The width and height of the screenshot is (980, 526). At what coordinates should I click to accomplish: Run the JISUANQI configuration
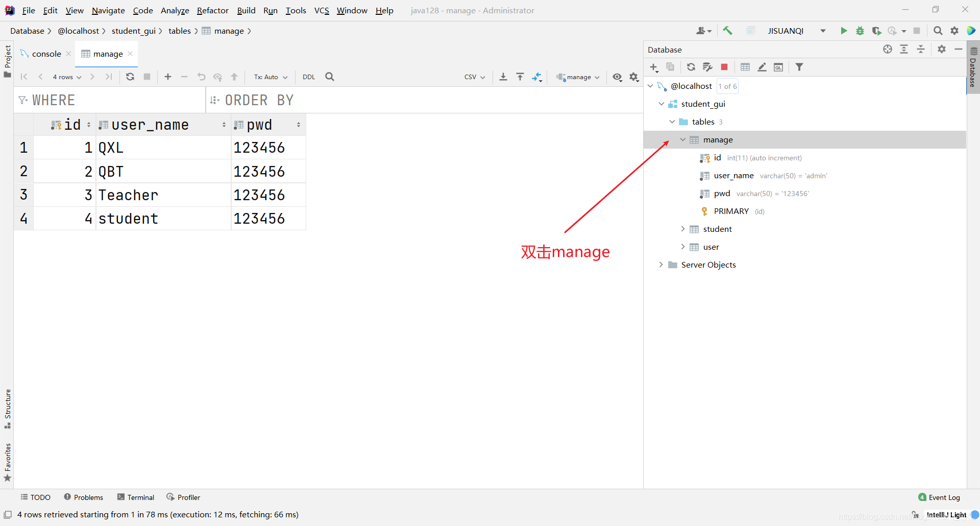(x=844, y=31)
